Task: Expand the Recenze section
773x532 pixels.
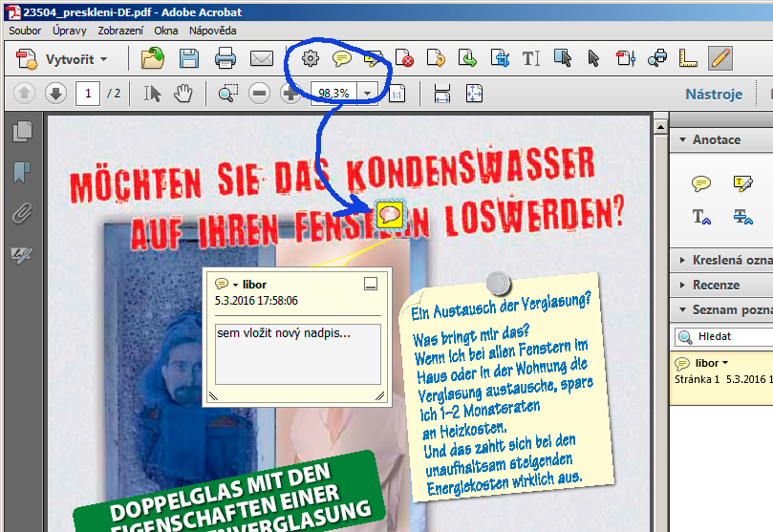Action: [716, 285]
